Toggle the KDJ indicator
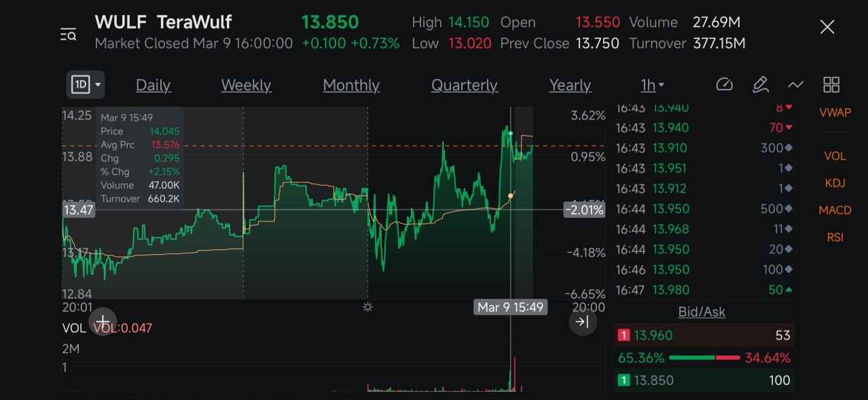This screenshot has width=868, height=400. 835,183
